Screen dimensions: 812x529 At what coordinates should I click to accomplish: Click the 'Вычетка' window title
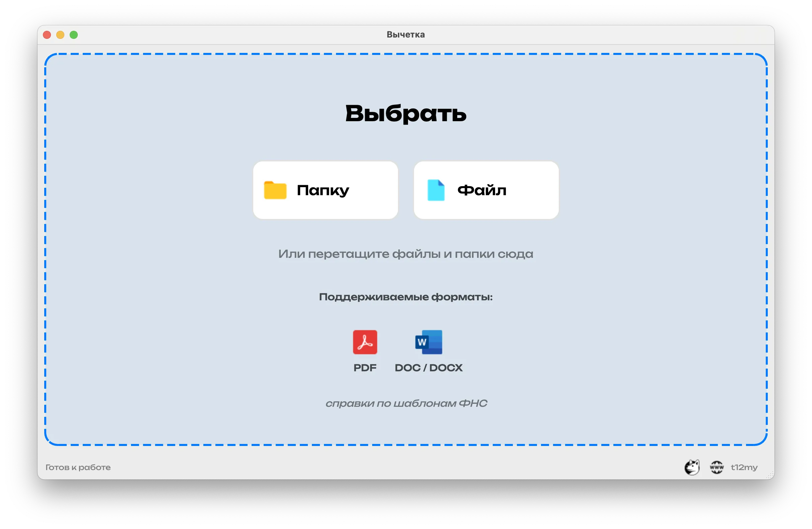(406, 34)
